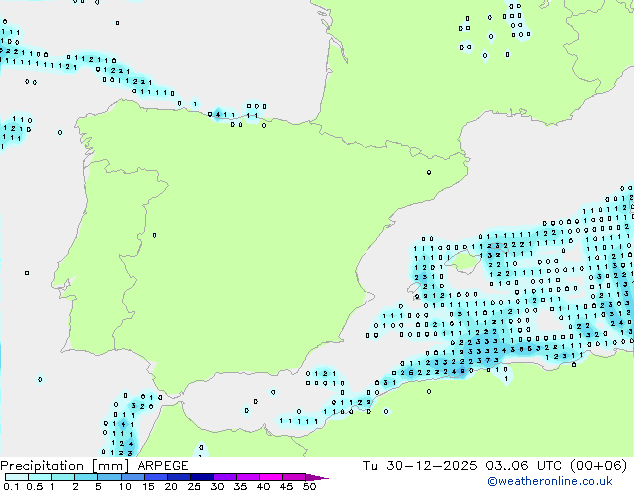The width and height of the screenshot is (634, 490).
Task: Click the weatheronline.co.uk copyright link
Action: 550,481
